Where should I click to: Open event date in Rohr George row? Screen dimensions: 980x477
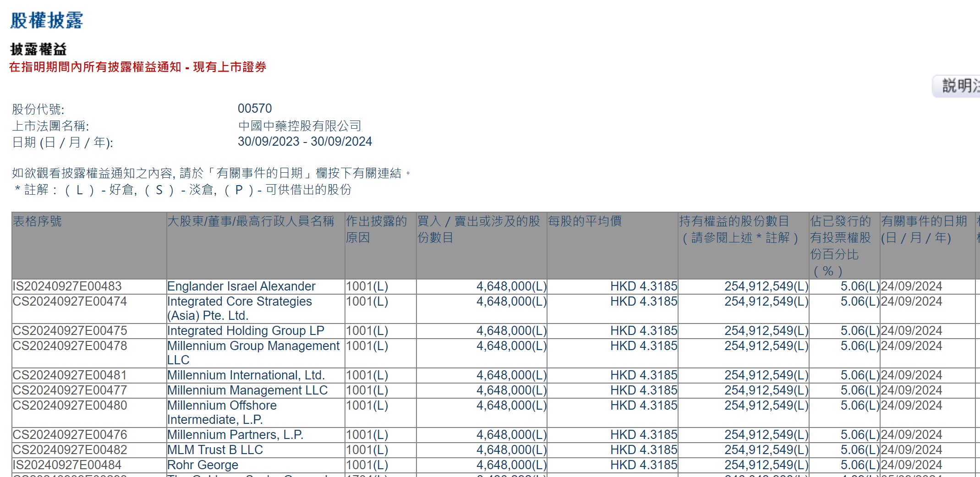[x=912, y=465]
